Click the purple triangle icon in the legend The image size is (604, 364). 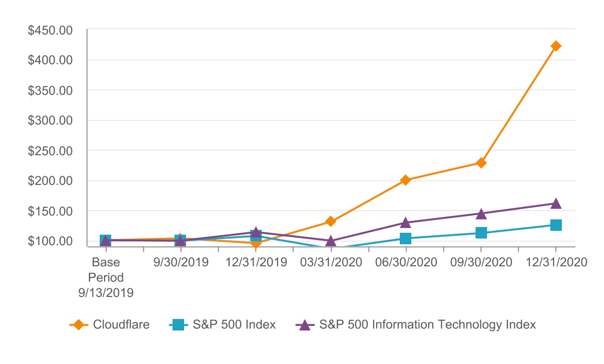tap(303, 325)
